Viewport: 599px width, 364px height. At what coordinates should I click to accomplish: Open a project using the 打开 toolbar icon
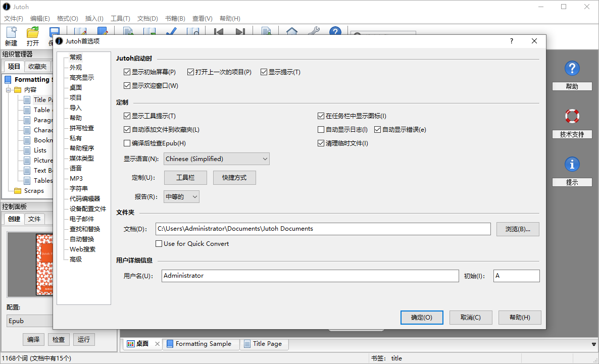32,31
